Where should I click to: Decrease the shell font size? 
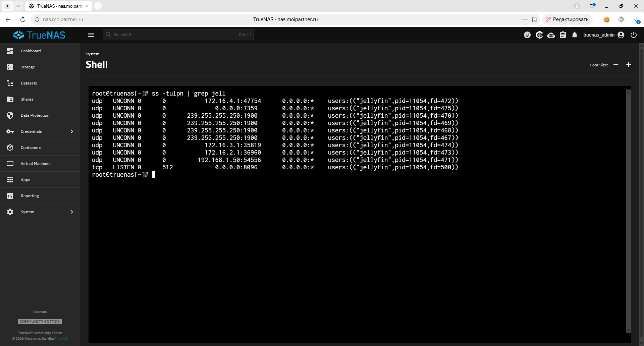pos(616,65)
